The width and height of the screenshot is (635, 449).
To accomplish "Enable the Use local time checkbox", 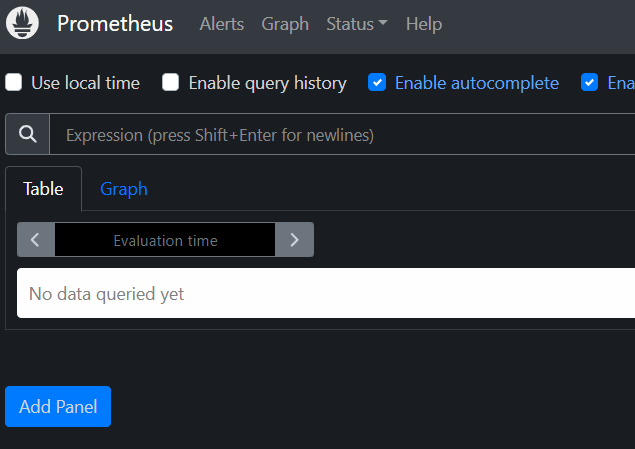I will 14,83.
